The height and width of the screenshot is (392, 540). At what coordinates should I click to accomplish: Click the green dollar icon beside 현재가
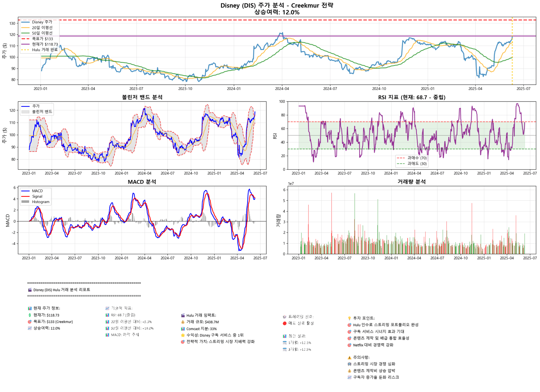(30, 315)
